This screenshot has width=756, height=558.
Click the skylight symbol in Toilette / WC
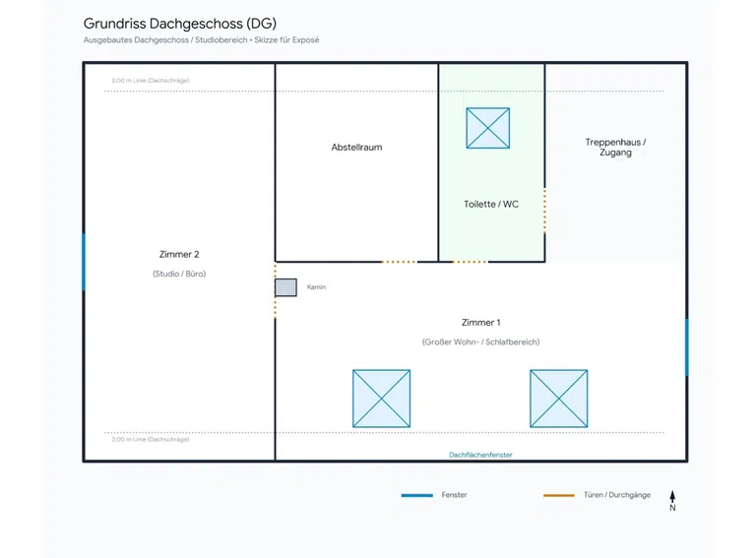(x=488, y=128)
